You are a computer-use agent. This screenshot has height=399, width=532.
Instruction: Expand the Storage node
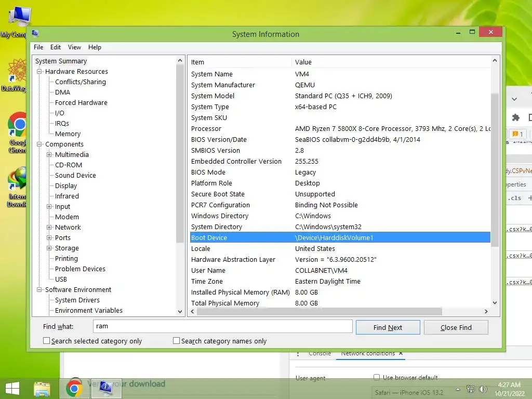click(x=49, y=248)
